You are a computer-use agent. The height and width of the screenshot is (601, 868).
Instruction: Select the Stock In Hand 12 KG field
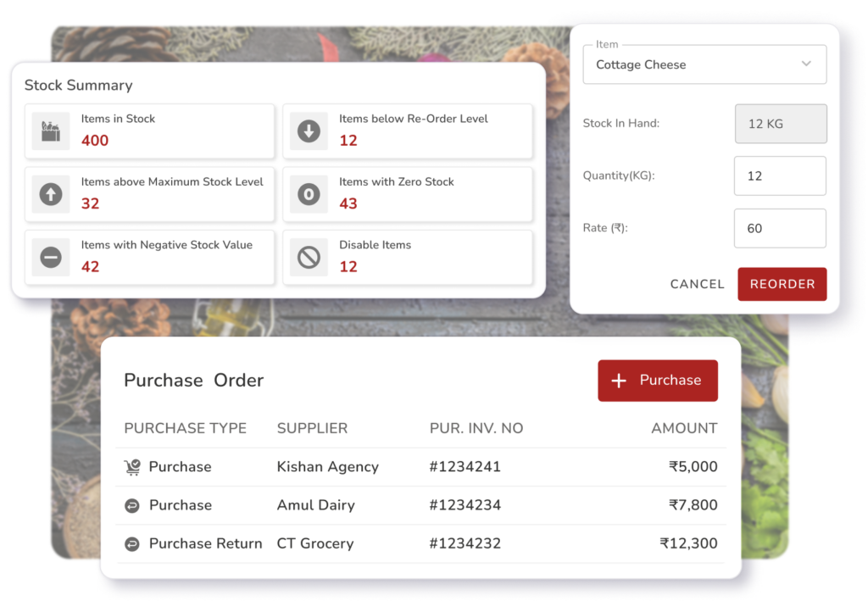[779, 124]
